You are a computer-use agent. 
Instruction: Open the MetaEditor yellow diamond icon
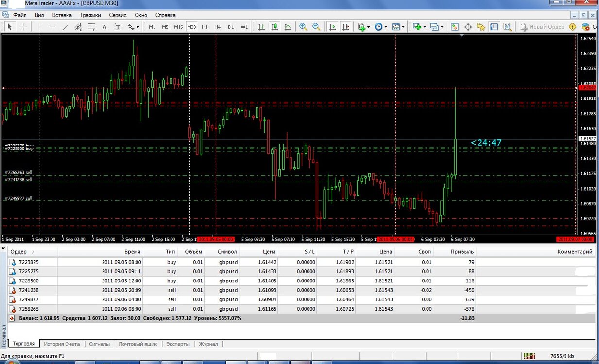tap(573, 27)
